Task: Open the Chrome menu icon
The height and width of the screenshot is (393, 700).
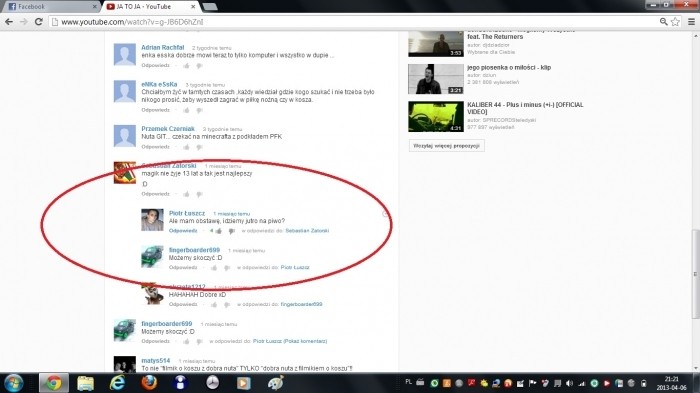Action: coord(691,21)
